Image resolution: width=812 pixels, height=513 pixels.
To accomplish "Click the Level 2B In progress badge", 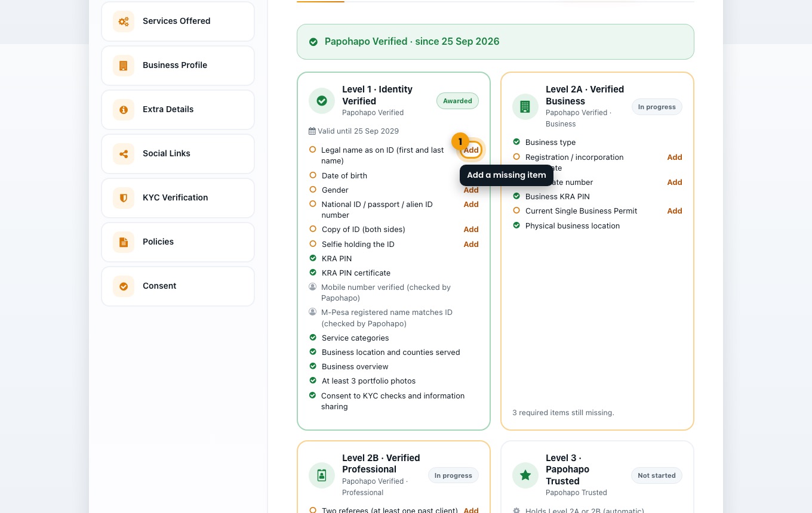I will click(x=453, y=475).
